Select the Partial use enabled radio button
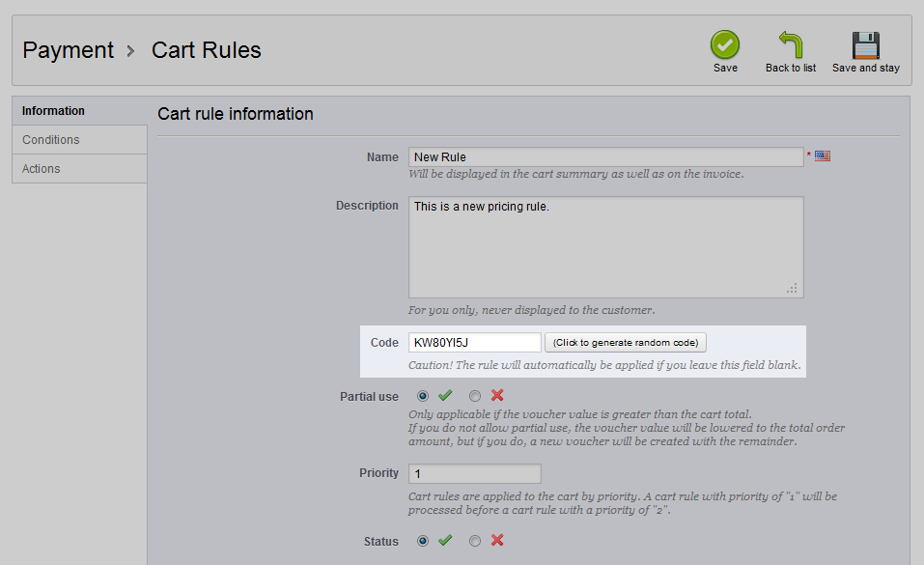Image resolution: width=924 pixels, height=565 pixels. pos(423,396)
